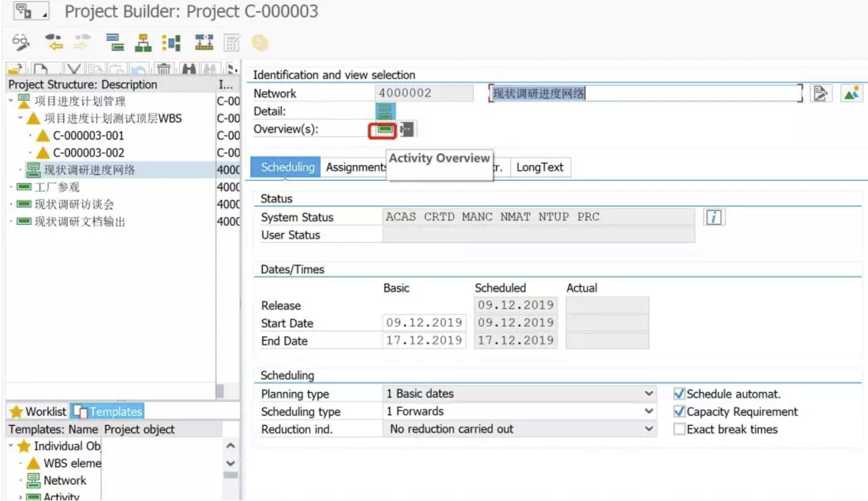Screen dimensions: 868x501
Task: Open the Project Planning Board icon
Action: [x=172, y=43]
